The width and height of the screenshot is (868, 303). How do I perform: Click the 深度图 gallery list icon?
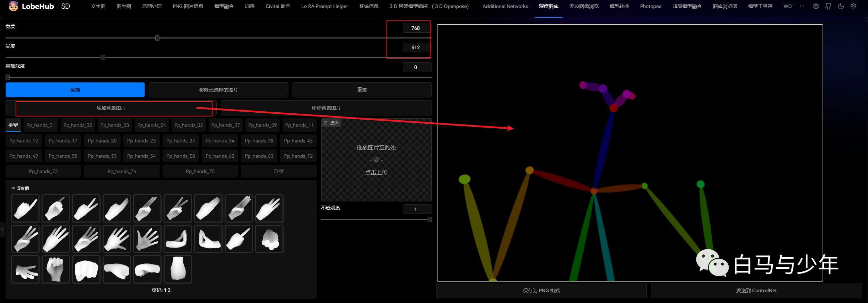pyautogui.click(x=13, y=189)
